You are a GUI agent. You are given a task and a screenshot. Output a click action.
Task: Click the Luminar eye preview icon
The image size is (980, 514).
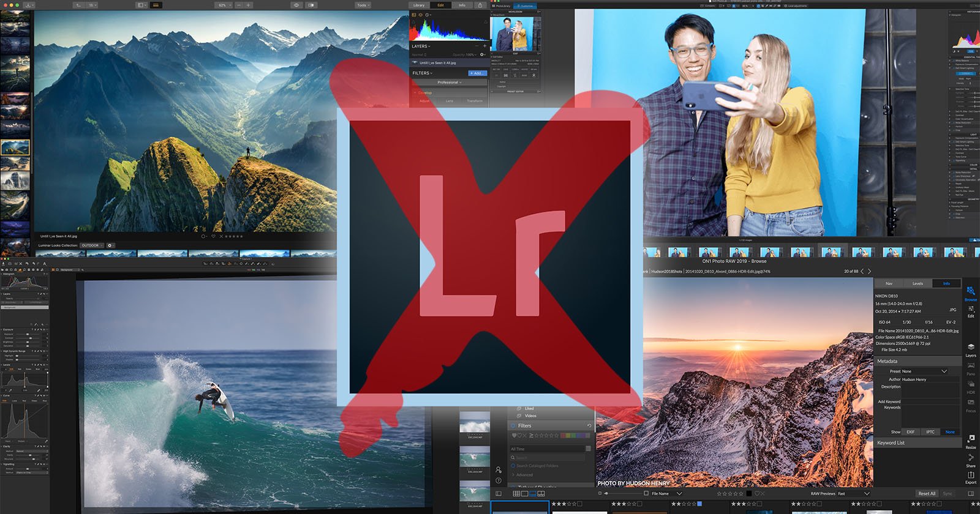coord(296,5)
